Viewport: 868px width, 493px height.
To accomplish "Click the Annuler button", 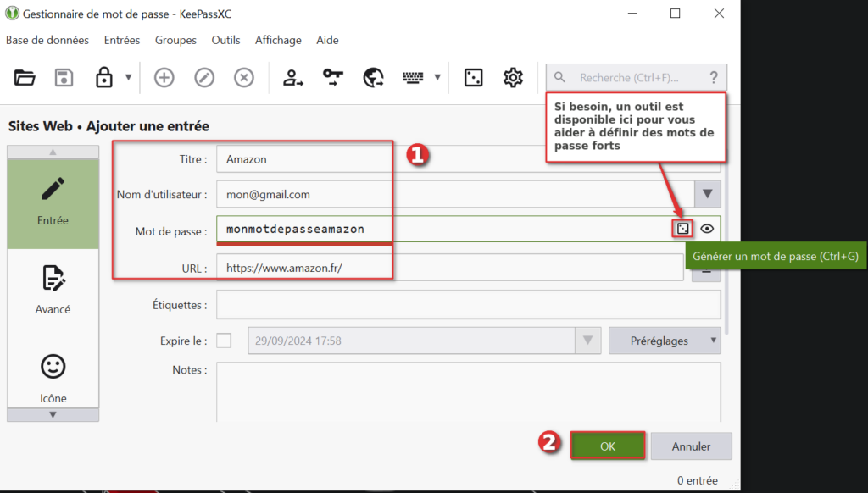I will tap(691, 446).
